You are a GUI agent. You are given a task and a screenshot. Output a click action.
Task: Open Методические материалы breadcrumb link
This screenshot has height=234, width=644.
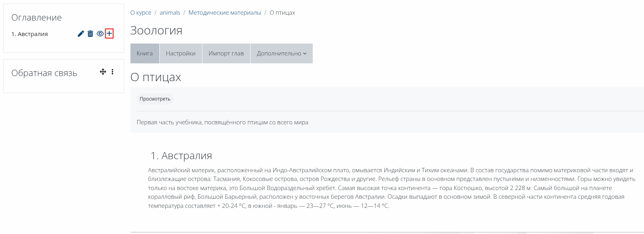(225, 13)
